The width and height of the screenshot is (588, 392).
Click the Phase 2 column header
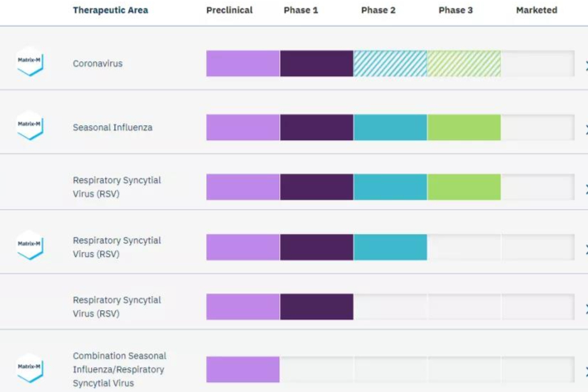pyautogui.click(x=378, y=11)
